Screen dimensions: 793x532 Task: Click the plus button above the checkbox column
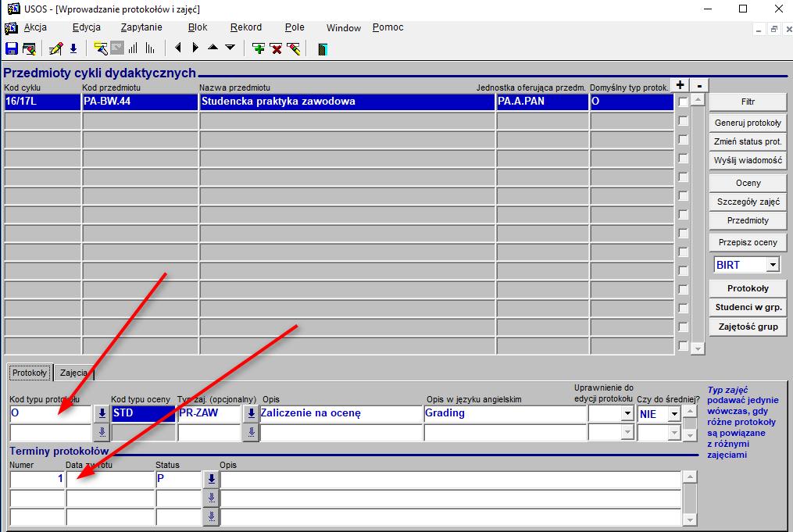point(680,85)
